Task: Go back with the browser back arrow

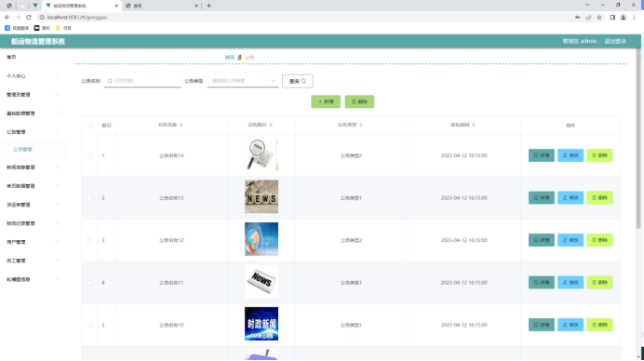Action: tap(7, 18)
